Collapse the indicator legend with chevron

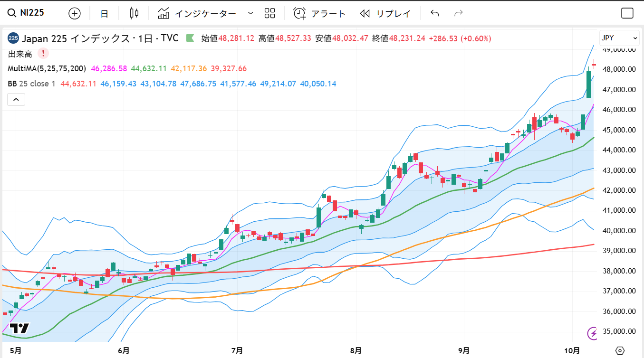(16, 100)
